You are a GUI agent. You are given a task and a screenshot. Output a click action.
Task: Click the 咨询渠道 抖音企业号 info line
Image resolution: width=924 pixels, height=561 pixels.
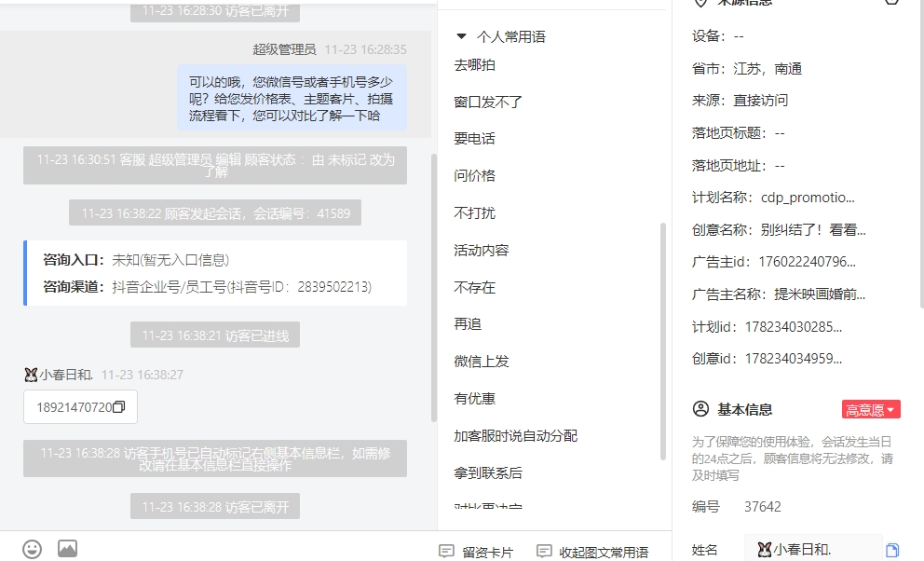[x=207, y=286]
